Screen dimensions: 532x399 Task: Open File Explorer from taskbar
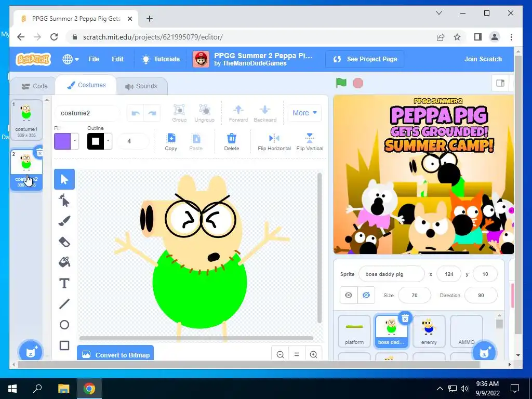[x=63, y=389]
